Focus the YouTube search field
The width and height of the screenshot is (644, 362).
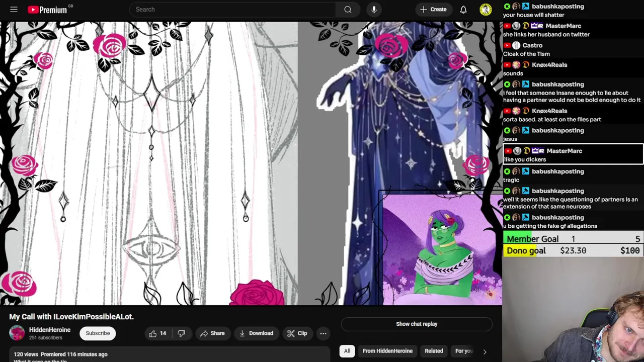point(232,10)
